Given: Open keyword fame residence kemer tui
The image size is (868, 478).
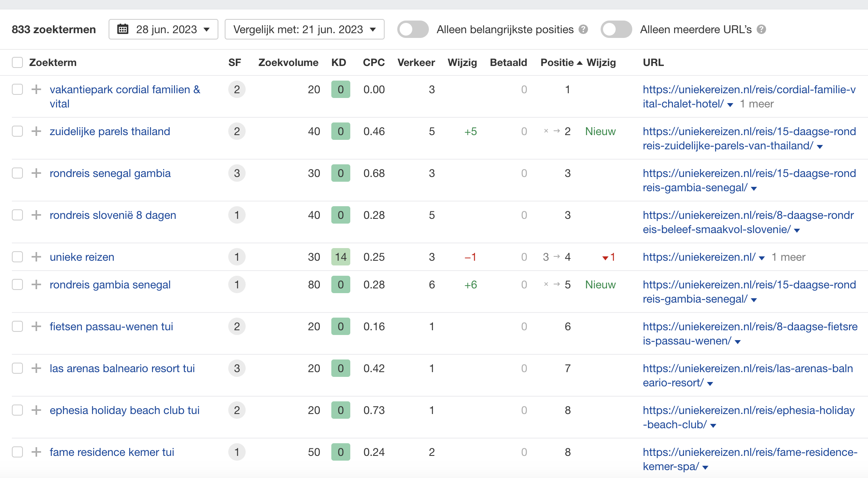Looking at the screenshot, I should click(112, 452).
